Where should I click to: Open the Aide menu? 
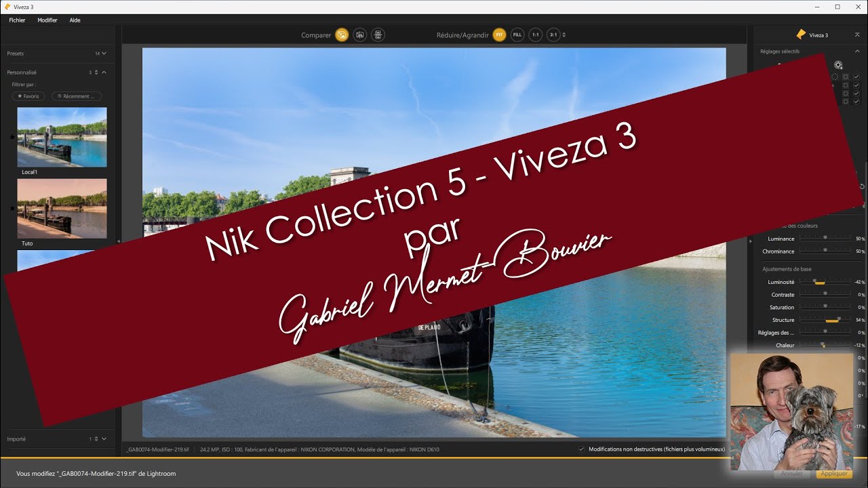click(x=75, y=20)
